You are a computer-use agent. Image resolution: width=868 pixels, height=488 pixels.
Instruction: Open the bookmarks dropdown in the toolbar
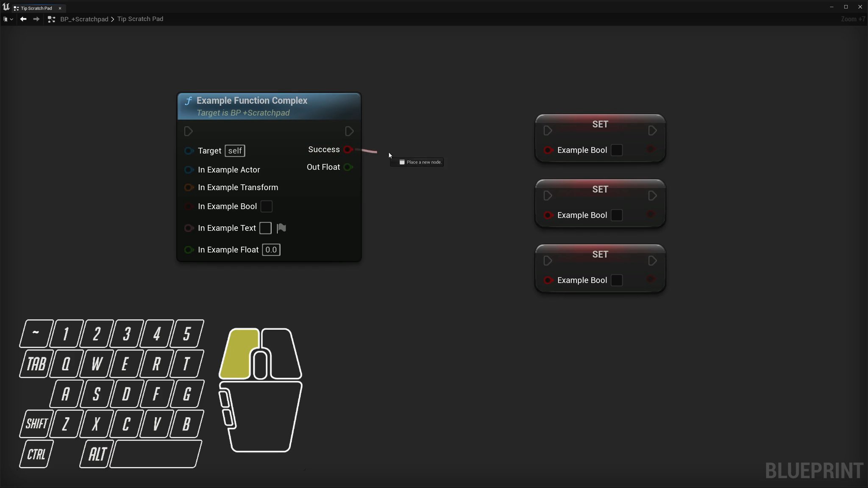tap(8, 19)
